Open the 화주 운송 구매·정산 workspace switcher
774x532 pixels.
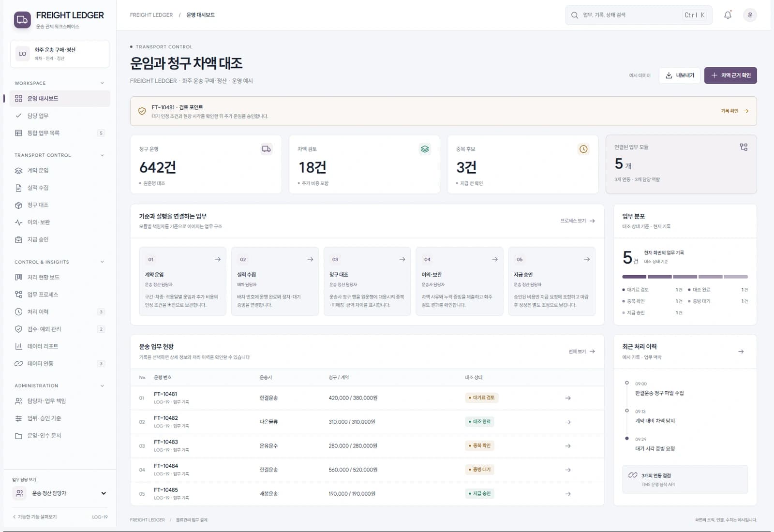tap(60, 54)
